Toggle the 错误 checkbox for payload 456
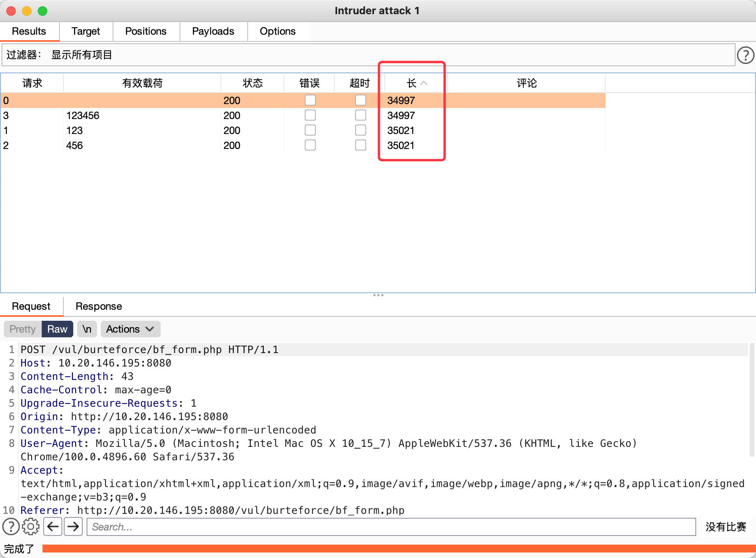 [x=310, y=145]
